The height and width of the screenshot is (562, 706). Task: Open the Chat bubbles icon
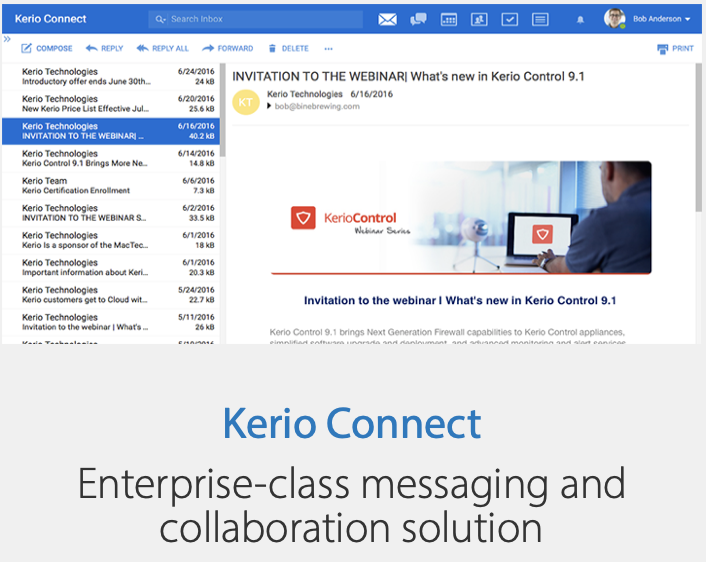pos(418,19)
